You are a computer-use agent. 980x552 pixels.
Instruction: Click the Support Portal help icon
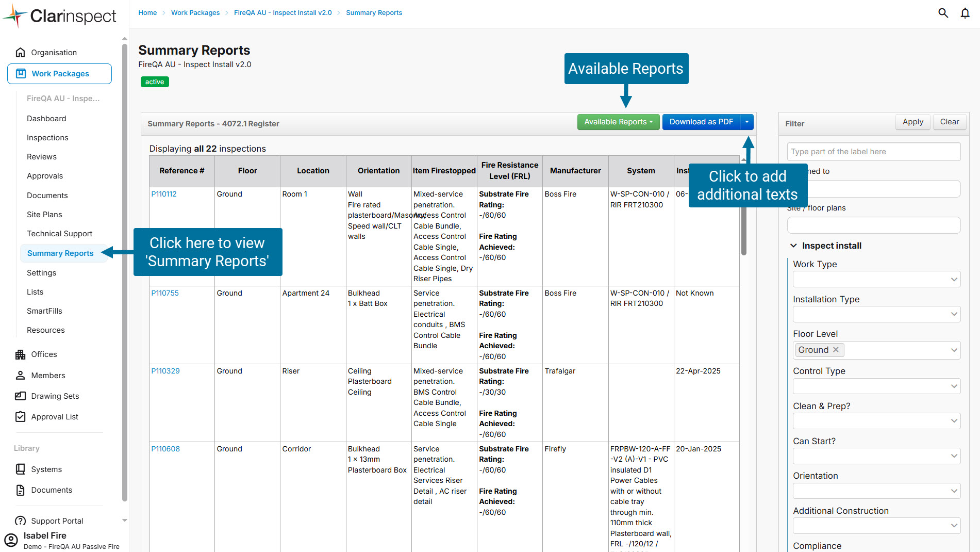(x=21, y=521)
